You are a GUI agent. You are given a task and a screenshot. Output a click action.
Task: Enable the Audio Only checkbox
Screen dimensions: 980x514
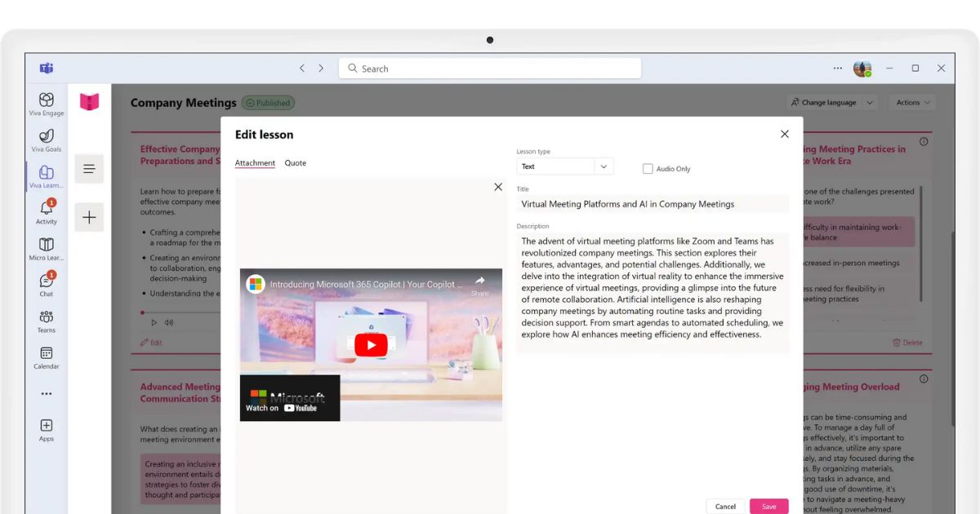pos(648,169)
